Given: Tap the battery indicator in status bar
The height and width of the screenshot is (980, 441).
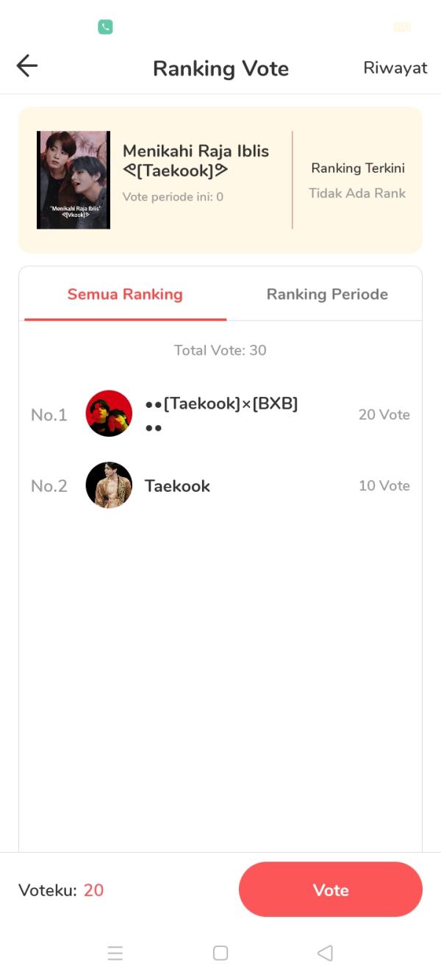Looking at the screenshot, I should (401, 27).
